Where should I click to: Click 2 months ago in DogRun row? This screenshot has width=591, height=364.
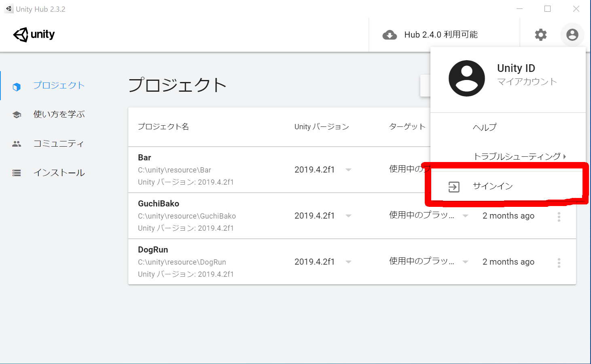508,262
